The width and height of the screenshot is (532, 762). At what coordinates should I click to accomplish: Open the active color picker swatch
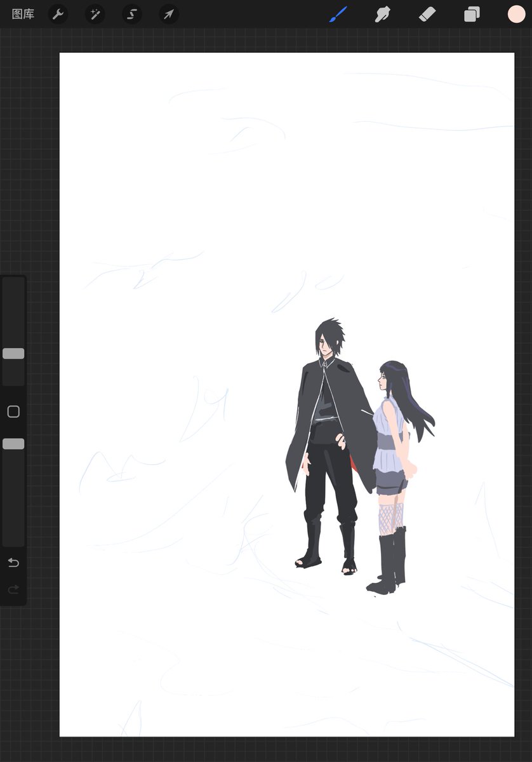pos(516,14)
